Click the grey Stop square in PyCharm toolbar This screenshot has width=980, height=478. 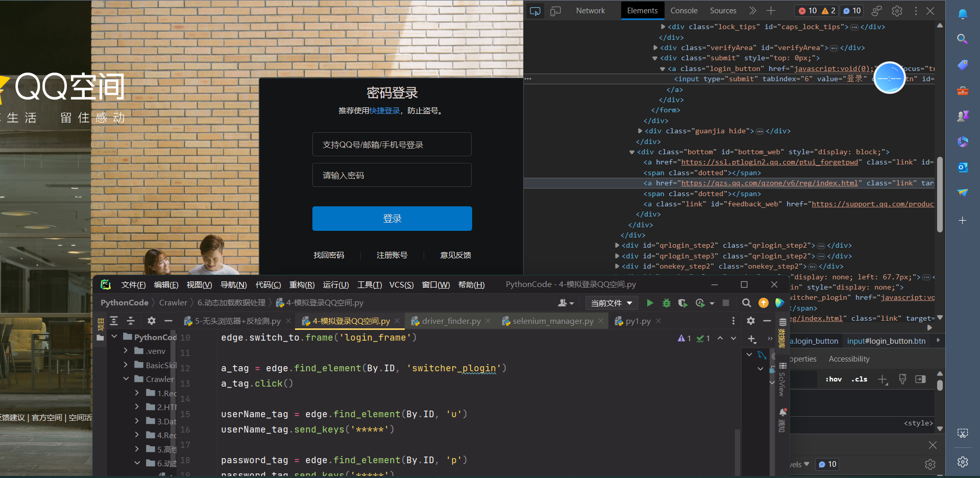(726, 303)
